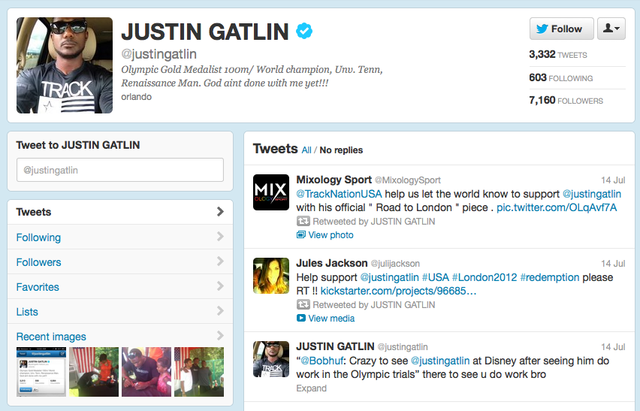Click the orlando location text
This screenshot has width=640, height=411.
pyautogui.click(x=136, y=97)
